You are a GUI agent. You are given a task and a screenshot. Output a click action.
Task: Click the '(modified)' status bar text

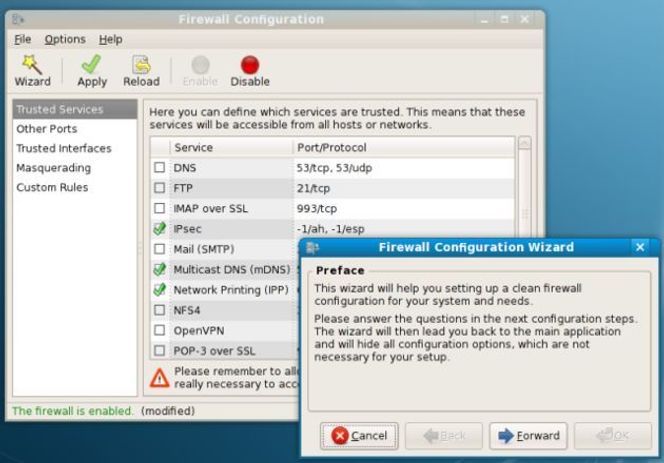(168, 411)
